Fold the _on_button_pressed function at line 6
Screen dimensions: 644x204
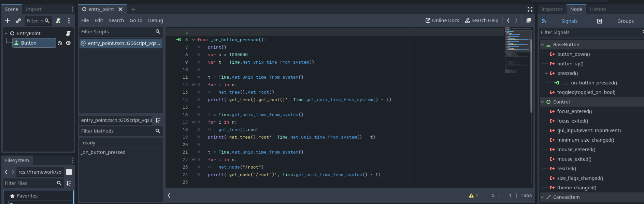(194, 40)
